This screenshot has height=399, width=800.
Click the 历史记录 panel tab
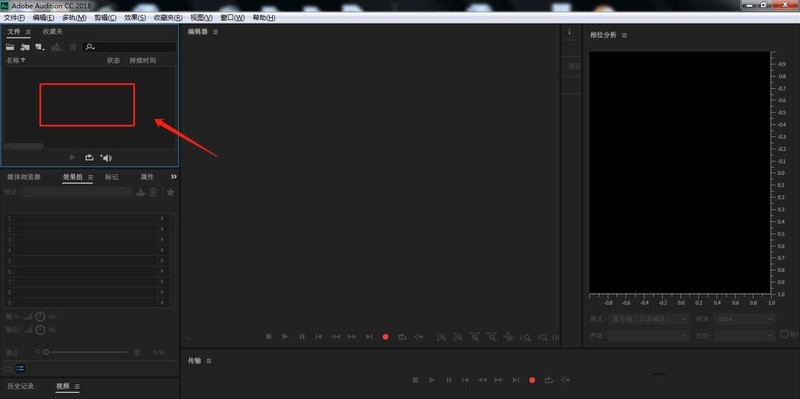pyautogui.click(x=20, y=386)
